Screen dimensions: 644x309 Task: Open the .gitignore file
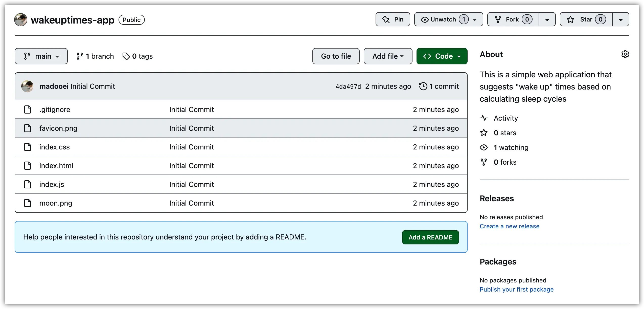[x=55, y=109]
